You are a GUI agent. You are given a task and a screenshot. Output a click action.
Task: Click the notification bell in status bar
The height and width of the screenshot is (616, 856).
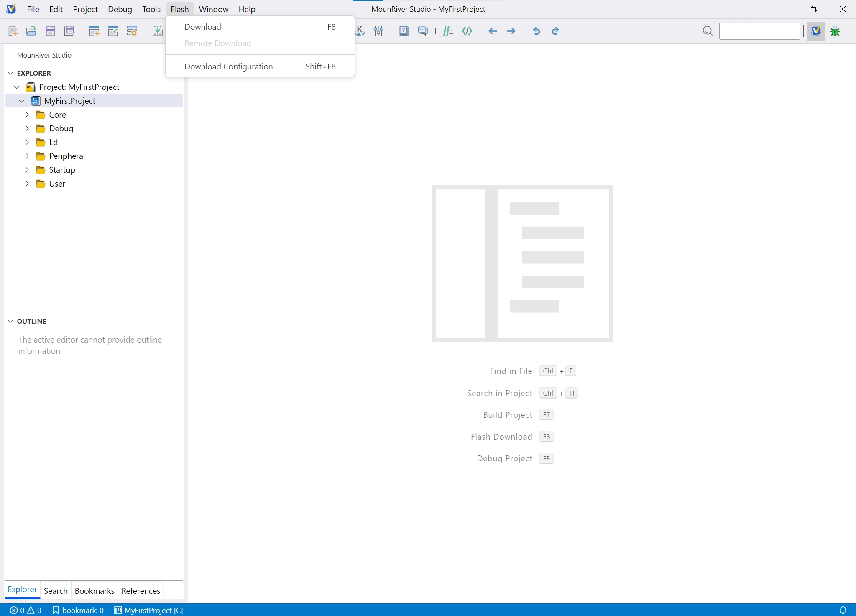click(843, 611)
